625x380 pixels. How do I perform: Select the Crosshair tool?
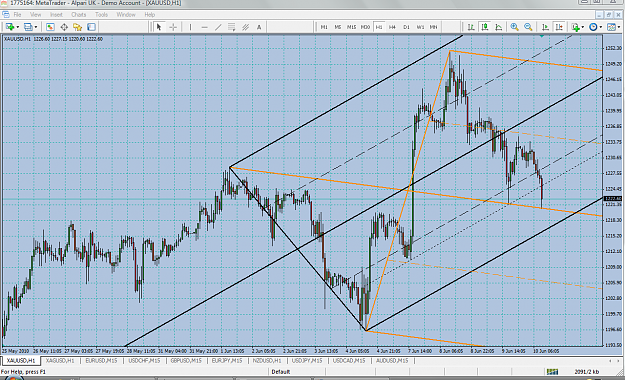tap(173, 27)
